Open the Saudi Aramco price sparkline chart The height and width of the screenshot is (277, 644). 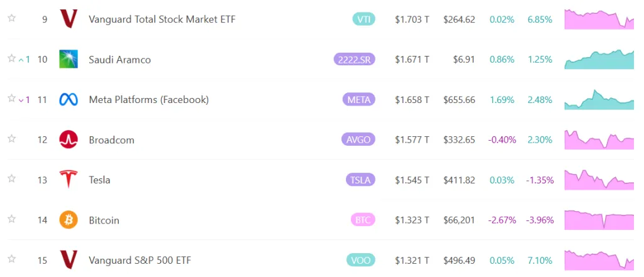click(599, 60)
